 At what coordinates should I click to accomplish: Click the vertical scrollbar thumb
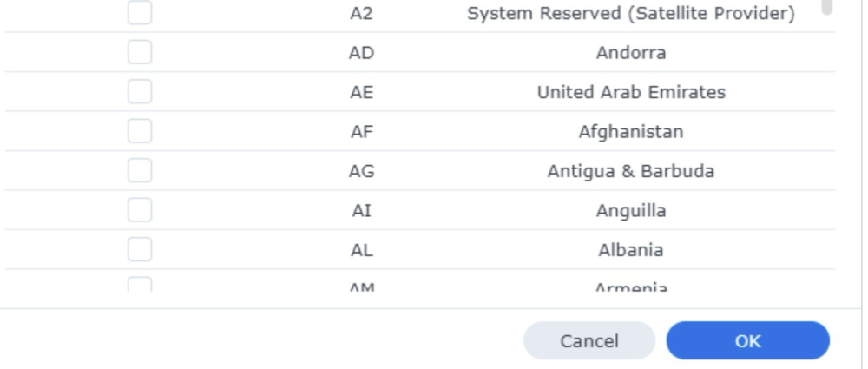tap(827, 7)
